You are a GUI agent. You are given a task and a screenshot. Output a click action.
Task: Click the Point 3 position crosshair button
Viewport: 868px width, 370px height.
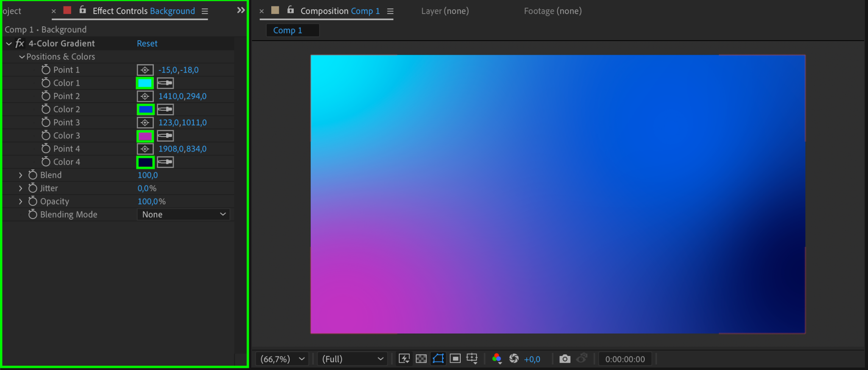(x=145, y=123)
